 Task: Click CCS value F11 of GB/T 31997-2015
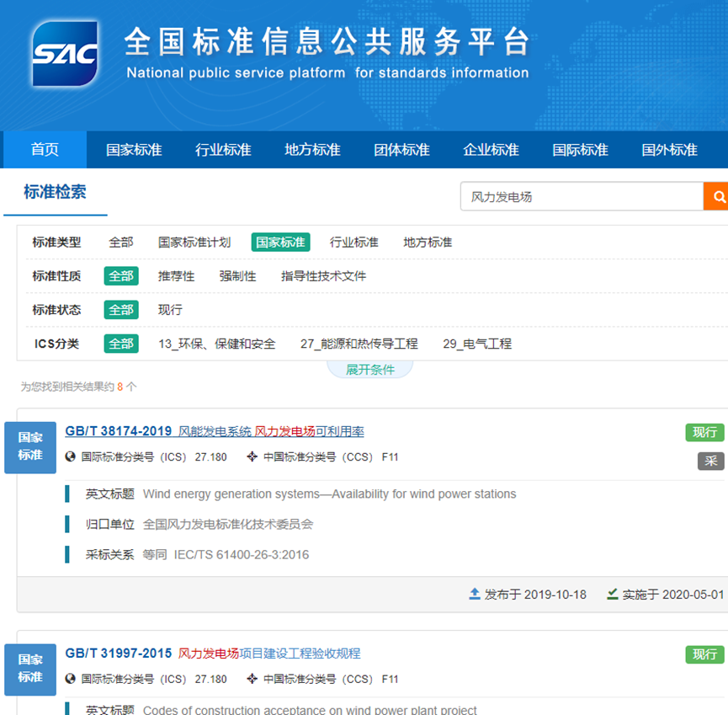[390, 680]
